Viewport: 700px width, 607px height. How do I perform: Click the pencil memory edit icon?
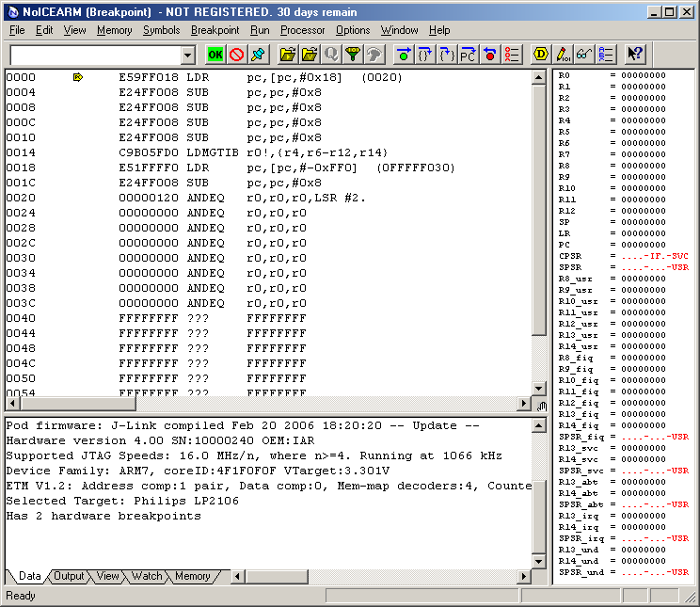[x=563, y=55]
